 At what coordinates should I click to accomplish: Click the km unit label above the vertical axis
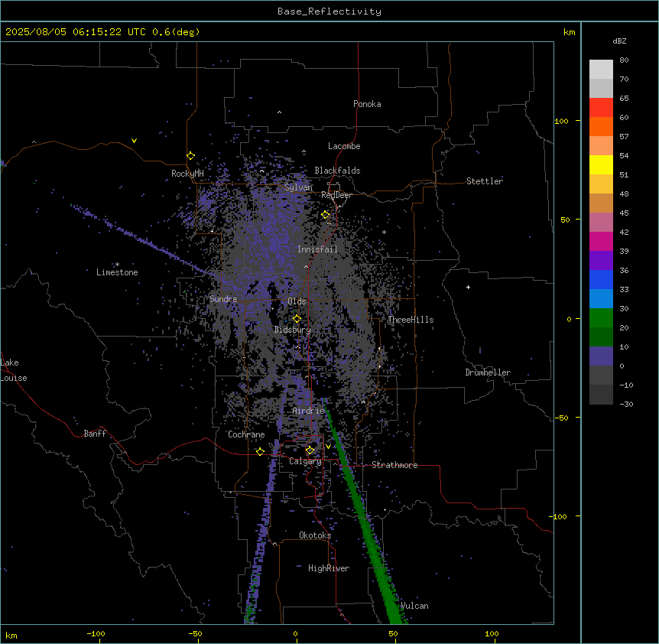click(570, 32)
